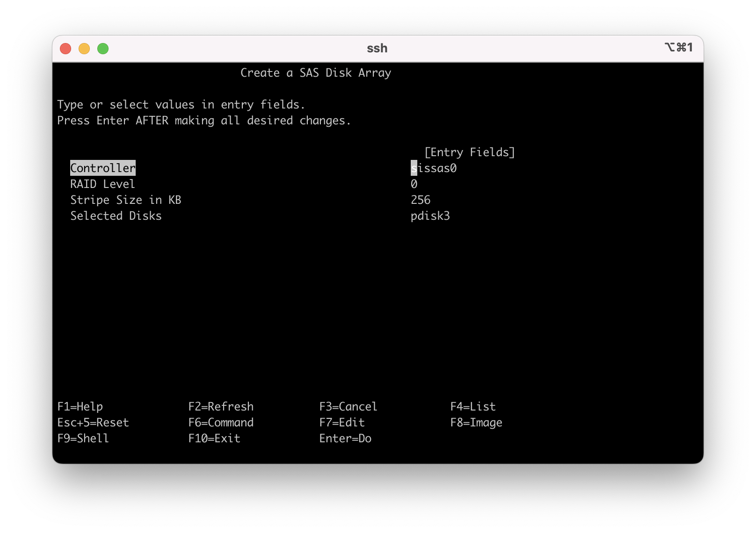Image resolution: width=756 pixels, height=533 pixels.
Task: Select the Stripe Size in KB label
Action: click(125, 200)
